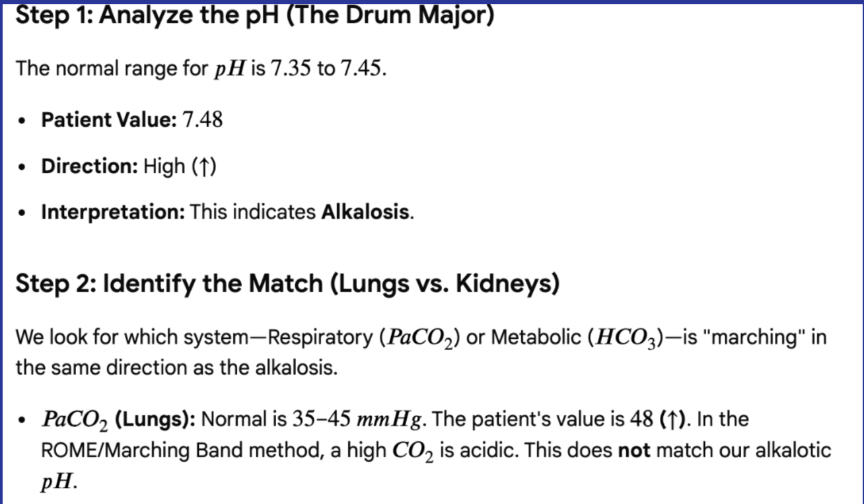Screen dimensions: 864x504
Task: Click the Step 1 Analyze the pH heading
Action: [x=254, y=16]
